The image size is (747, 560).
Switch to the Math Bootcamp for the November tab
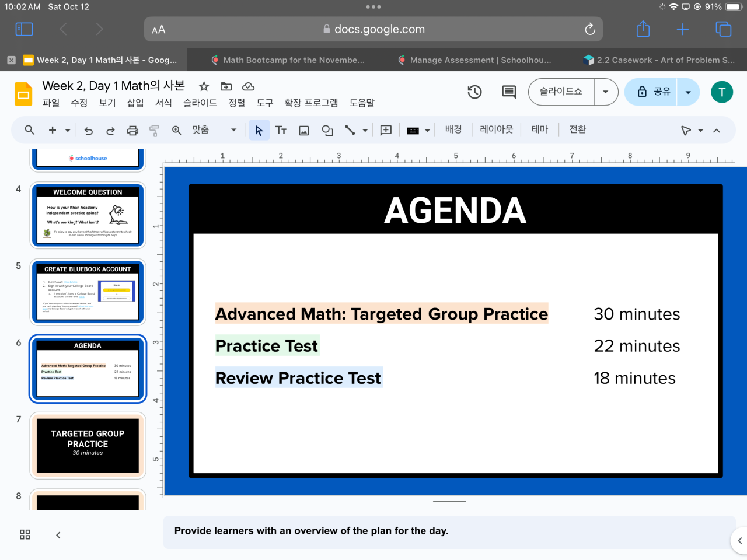(288, 60)
